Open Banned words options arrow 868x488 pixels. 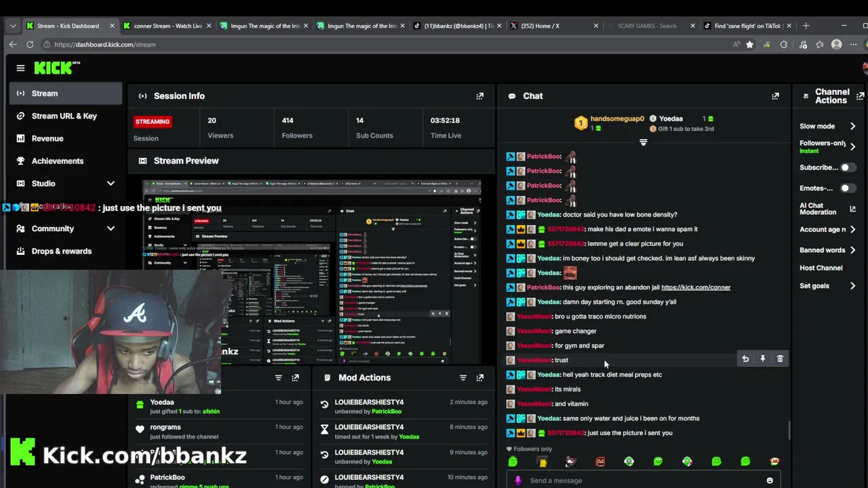pyautogui.click(x=852, y=250)
